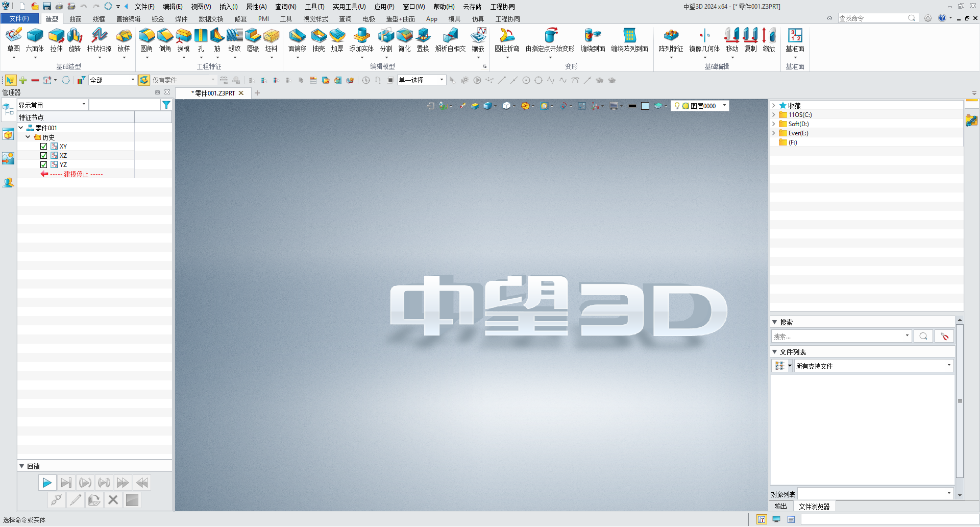Open the 视图(V) menu
The height and width of the screenshot is (527, 980).
pyautogui.click(x=201, y=7)
